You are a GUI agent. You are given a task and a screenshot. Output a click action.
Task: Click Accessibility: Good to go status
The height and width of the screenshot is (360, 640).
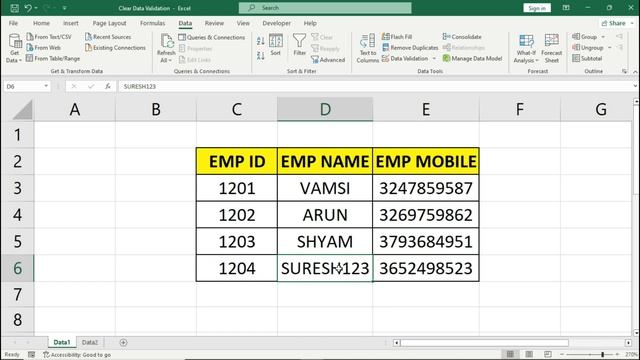coord(77,355)
